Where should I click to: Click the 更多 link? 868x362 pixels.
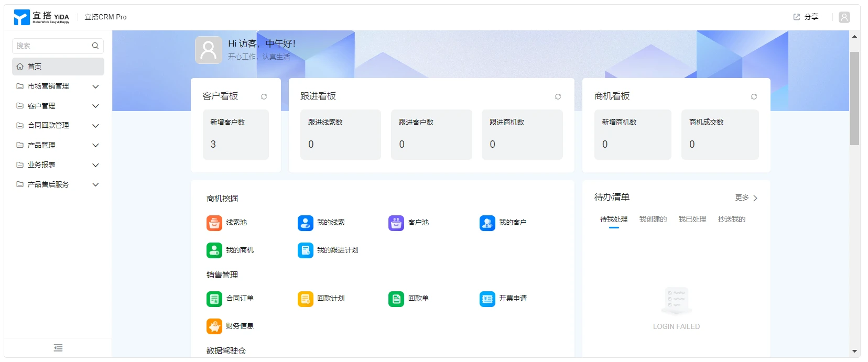(742, 198)
